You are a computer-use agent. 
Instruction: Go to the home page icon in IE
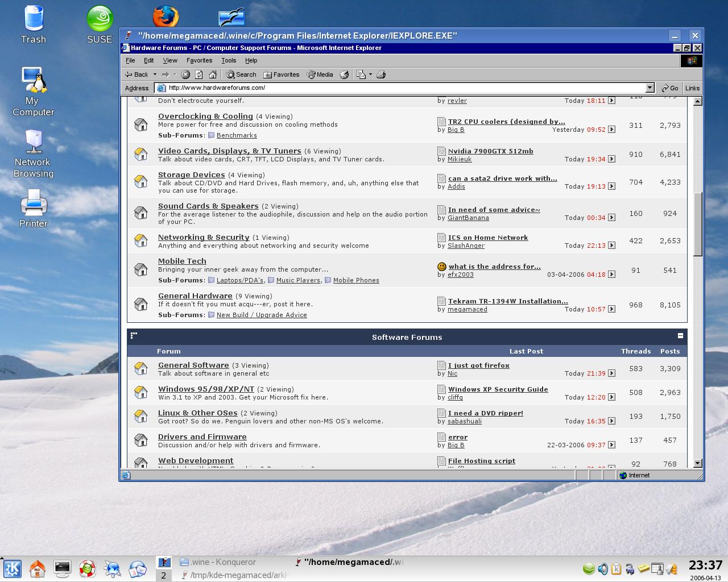tap(213, 74)
